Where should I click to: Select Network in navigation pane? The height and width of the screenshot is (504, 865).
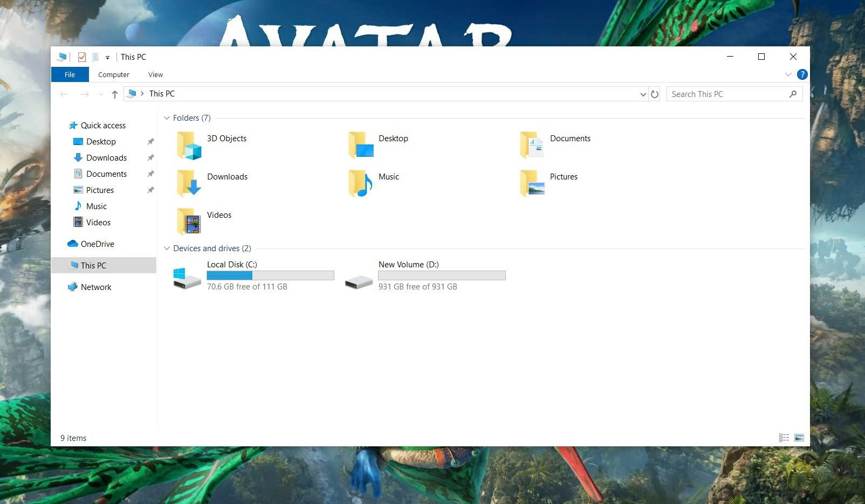pos(96,287)
